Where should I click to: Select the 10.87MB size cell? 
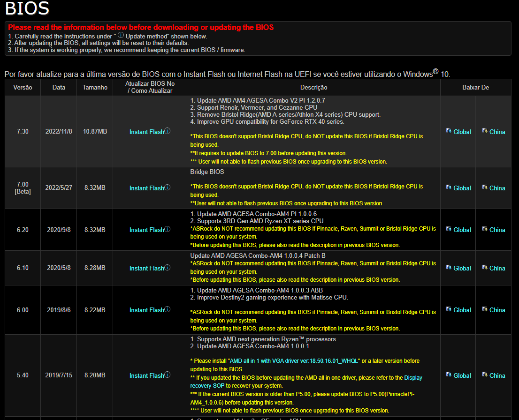pos(95,131)
